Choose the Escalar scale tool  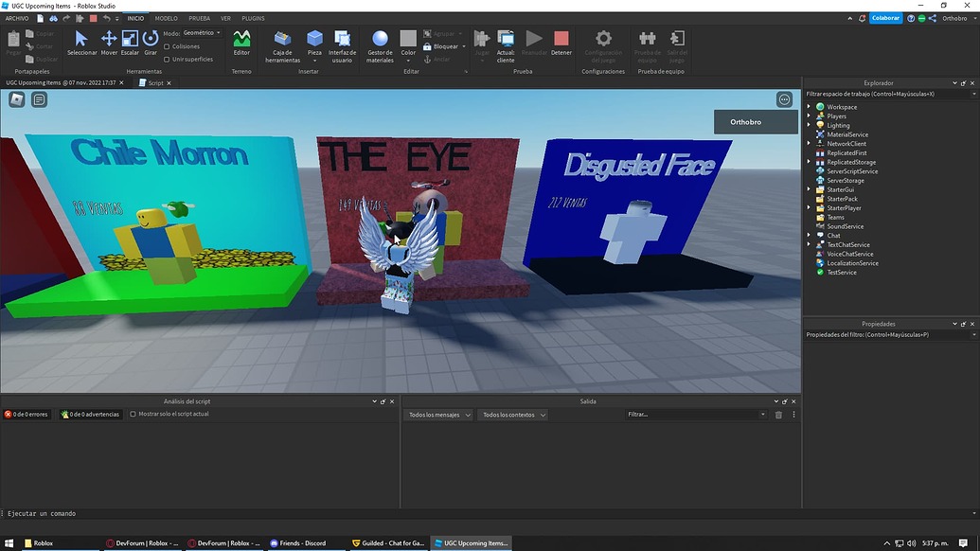tap(130, 43)
